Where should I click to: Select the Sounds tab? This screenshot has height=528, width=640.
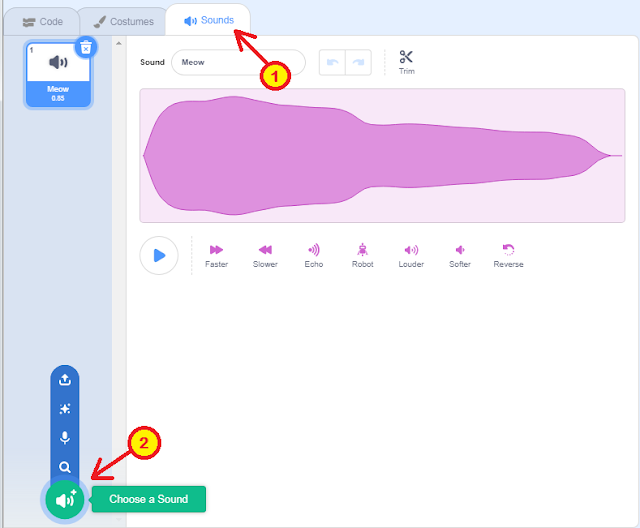pos(208,20)
